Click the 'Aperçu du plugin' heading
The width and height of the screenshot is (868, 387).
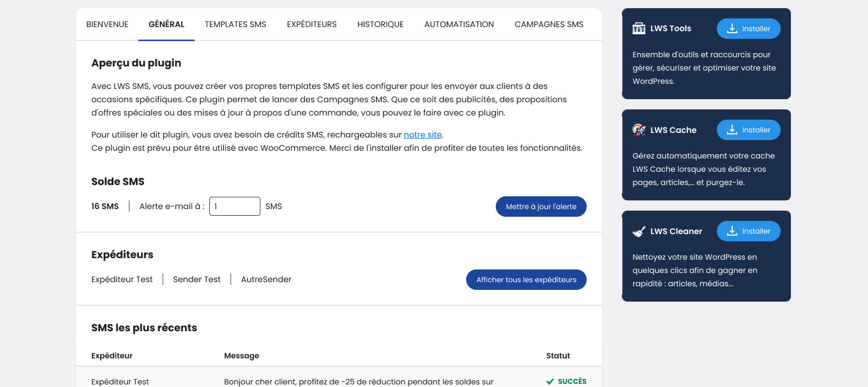pyautogui.click(x=136, y=63)
